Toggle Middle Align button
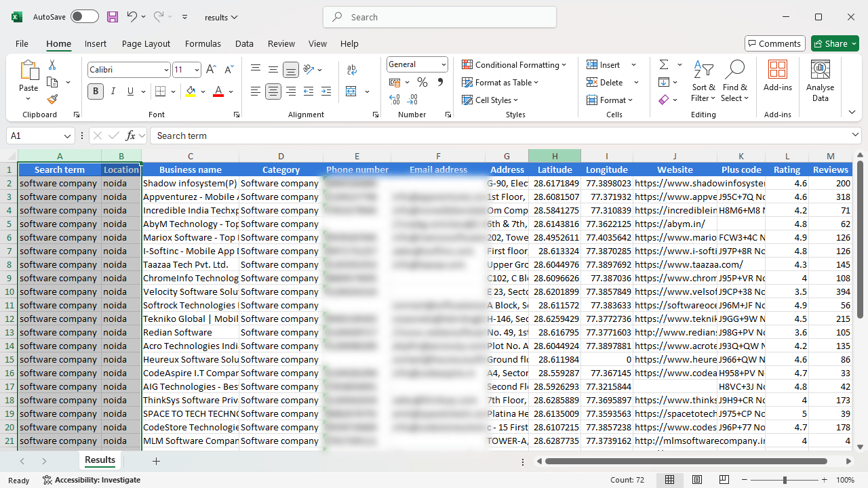Viewport: 868px width, 488px height. (x=273, y=69)
